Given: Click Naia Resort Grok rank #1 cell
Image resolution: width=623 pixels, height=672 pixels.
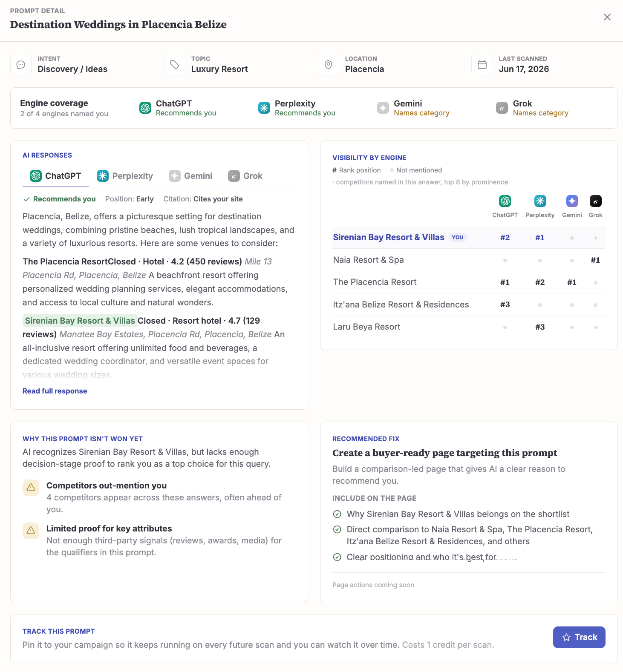Looking at the screenshot, I should (x=595, y=260).
